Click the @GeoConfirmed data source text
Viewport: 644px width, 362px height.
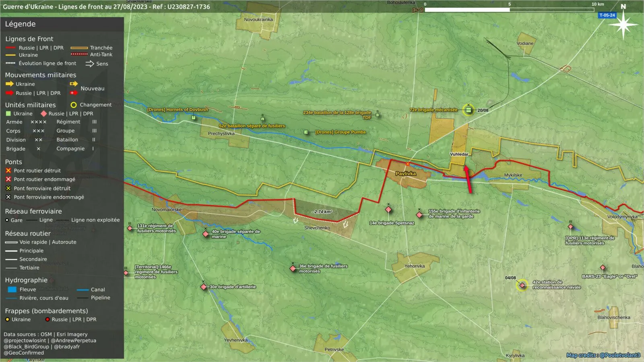coord(24,353)
